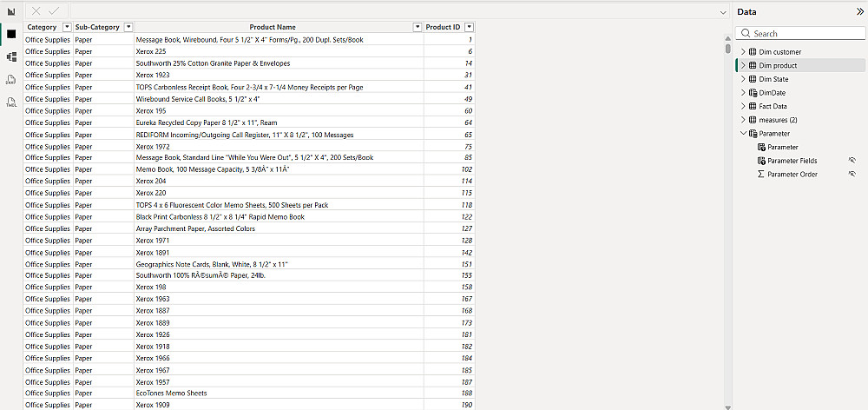Screen dimensions: 868x410
Task: Select Product ID value 188
Action: coord(450,393)
